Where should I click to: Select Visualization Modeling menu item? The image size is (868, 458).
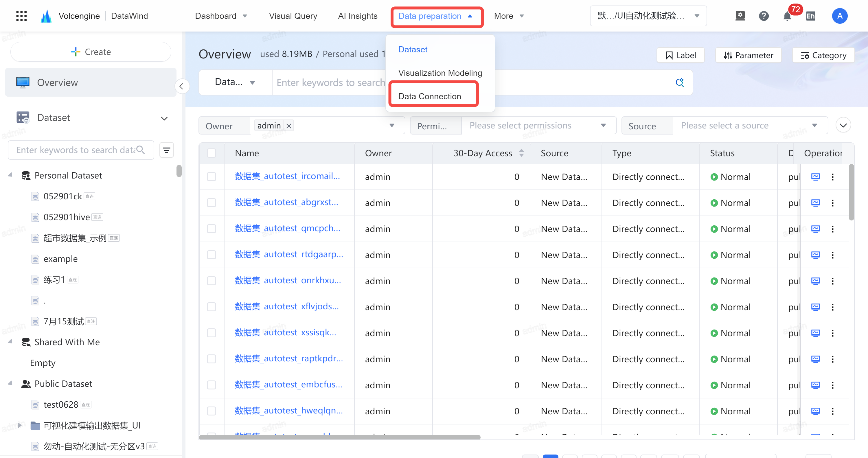440,73
